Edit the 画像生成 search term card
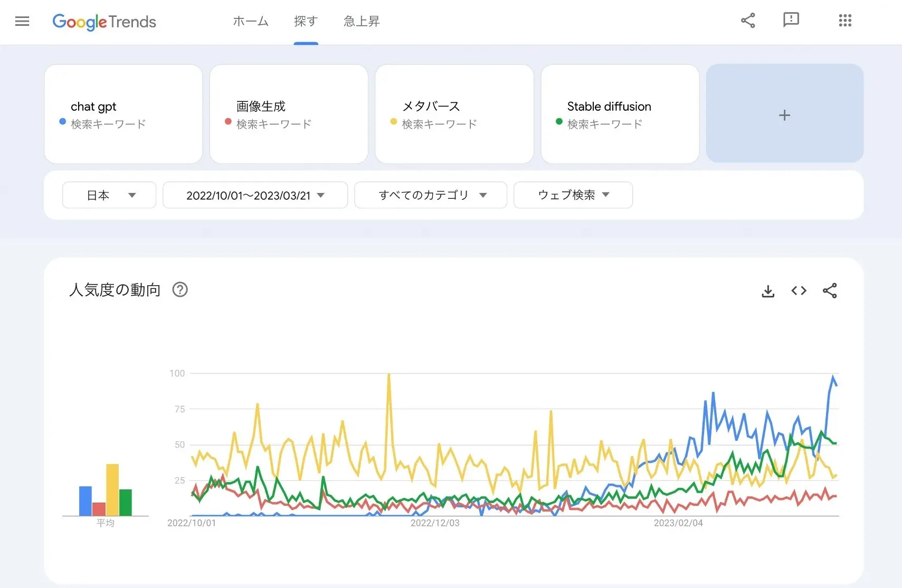Screen dimensions: 902x588 289,114
